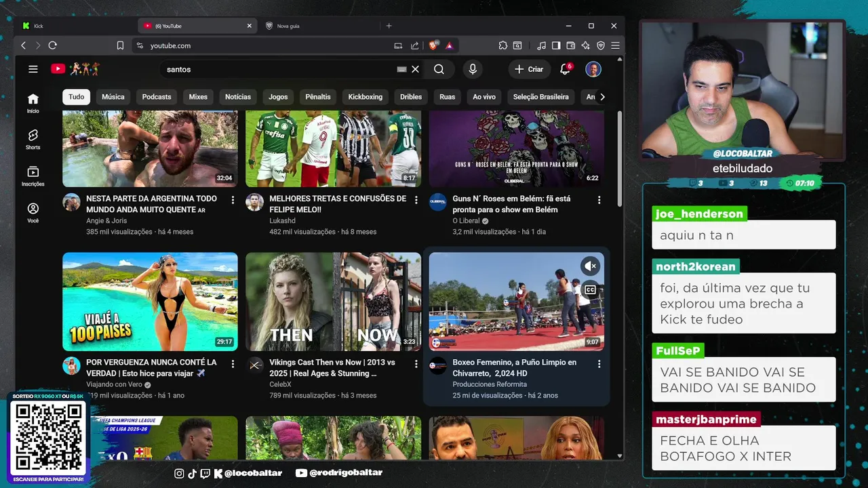Open VIAJÉ A 100 PAISES thumbnail
The width and height of the screenshot is (868, 488).
(150, 302)
